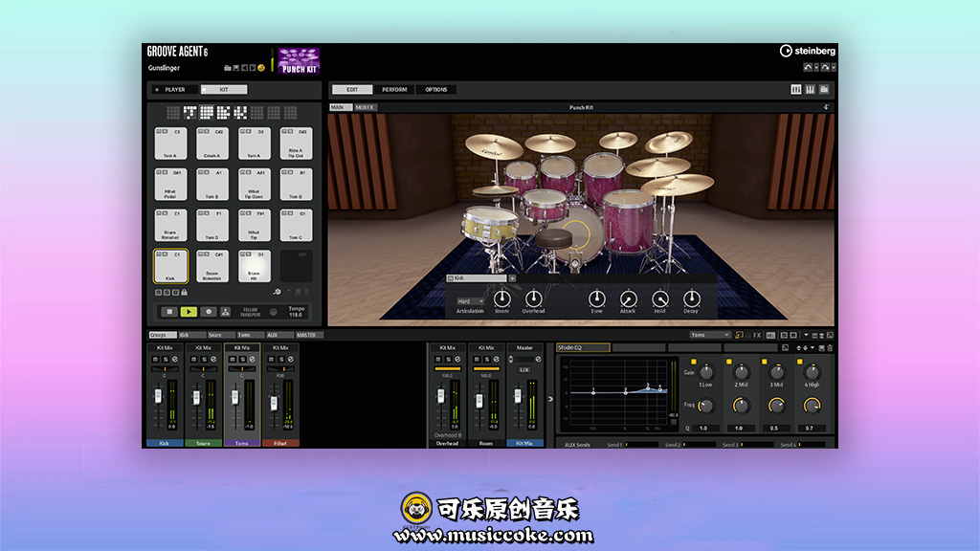The image size is (980, 551).
Task: Expand the mixer panel arrow beside Master
Action: click(x=549, y=399)
